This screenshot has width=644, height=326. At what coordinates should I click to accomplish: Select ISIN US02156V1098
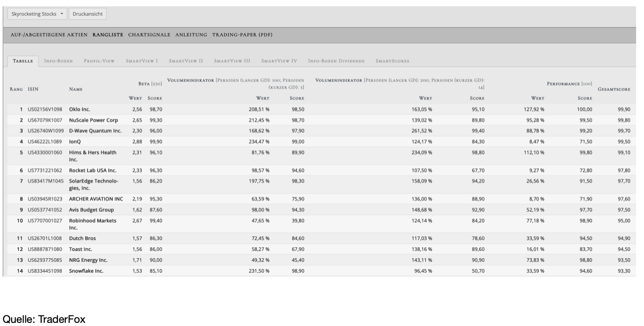tap(45, 109)
